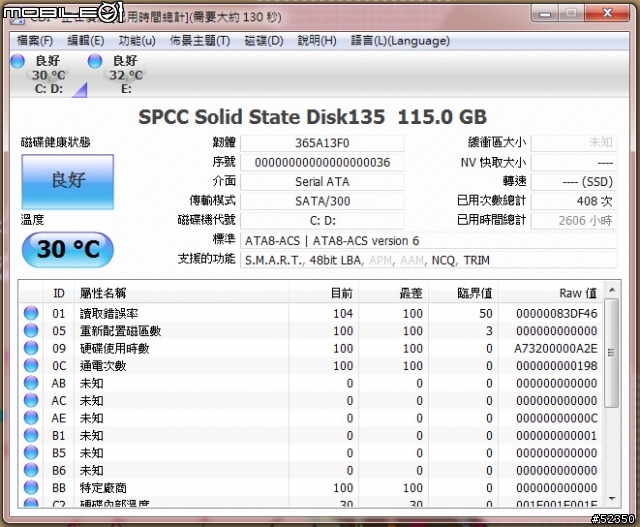Click the 屬性名稱 column header
640x527 pixels.
click(182, 293)
